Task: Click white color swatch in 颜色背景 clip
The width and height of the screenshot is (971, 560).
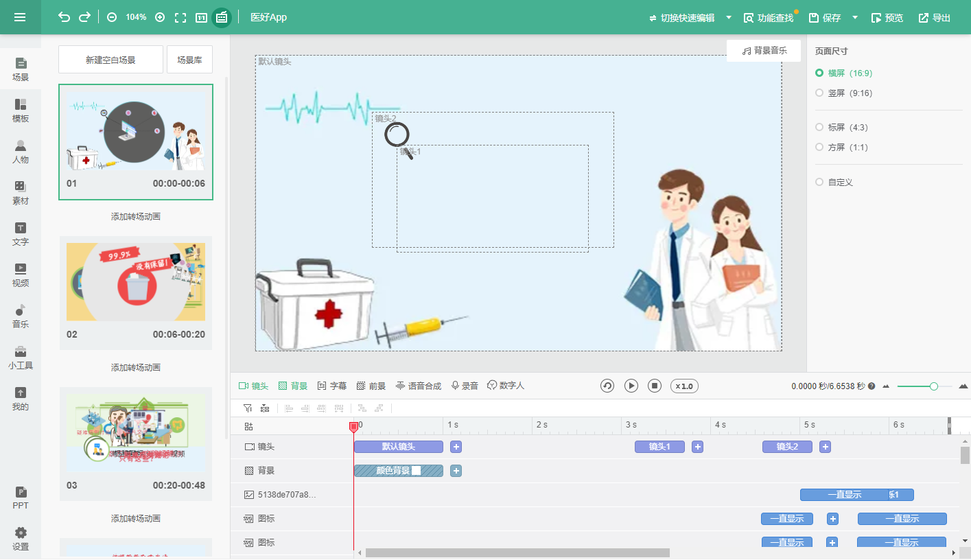Action: (x=416, y=471)
